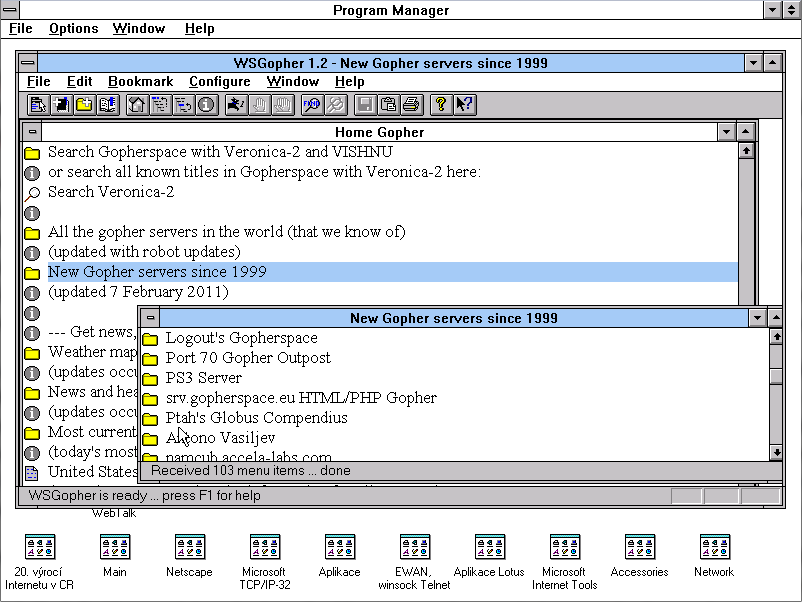Select PS3 Server entry

204,377
